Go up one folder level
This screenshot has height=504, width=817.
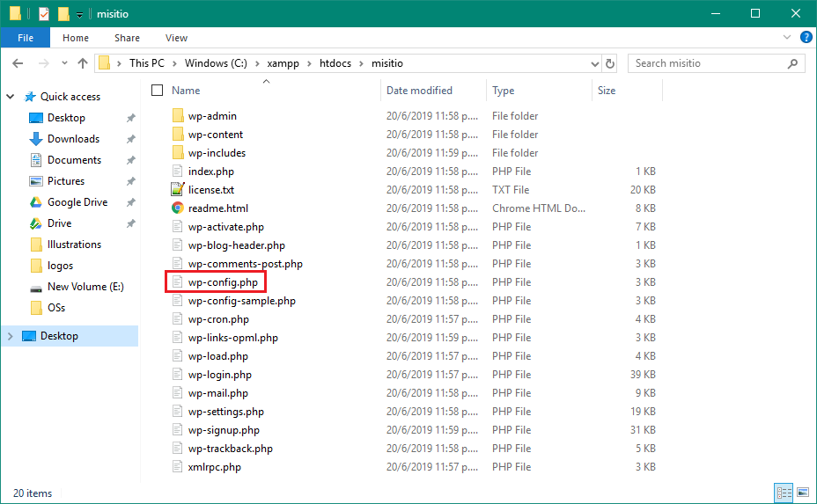(83, 63)
